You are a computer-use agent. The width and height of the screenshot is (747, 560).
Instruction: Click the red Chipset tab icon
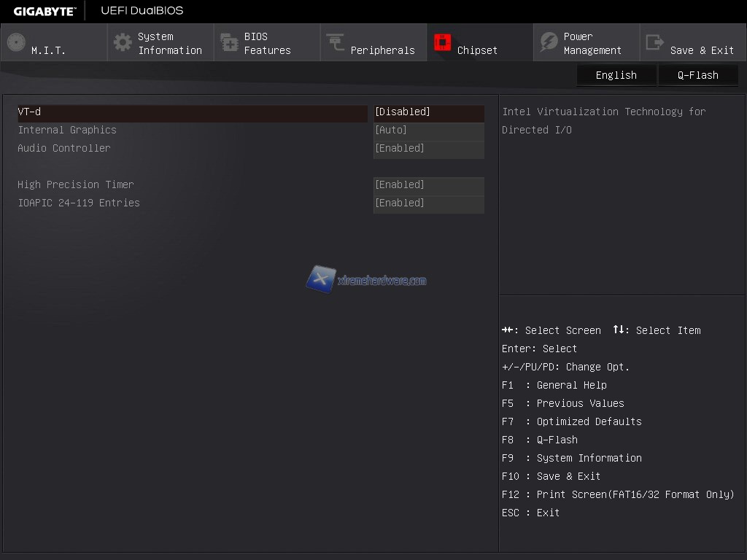442,42
